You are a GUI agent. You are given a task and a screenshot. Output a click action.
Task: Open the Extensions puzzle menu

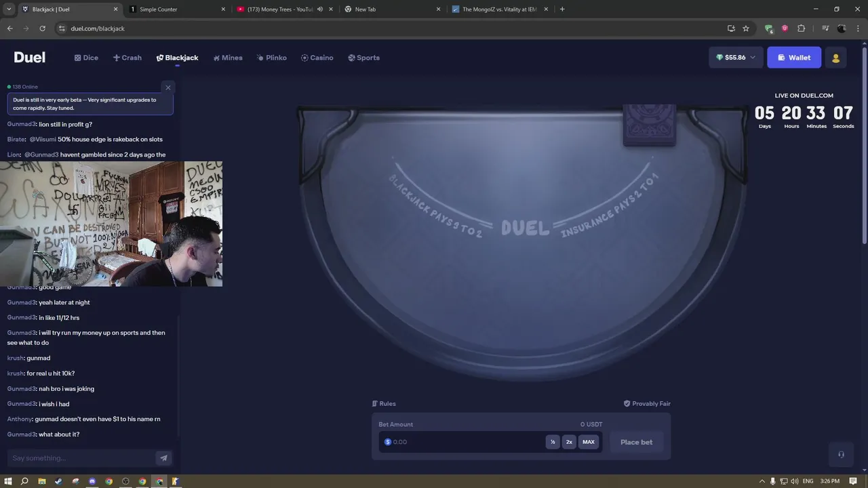[x=801, y=28]
